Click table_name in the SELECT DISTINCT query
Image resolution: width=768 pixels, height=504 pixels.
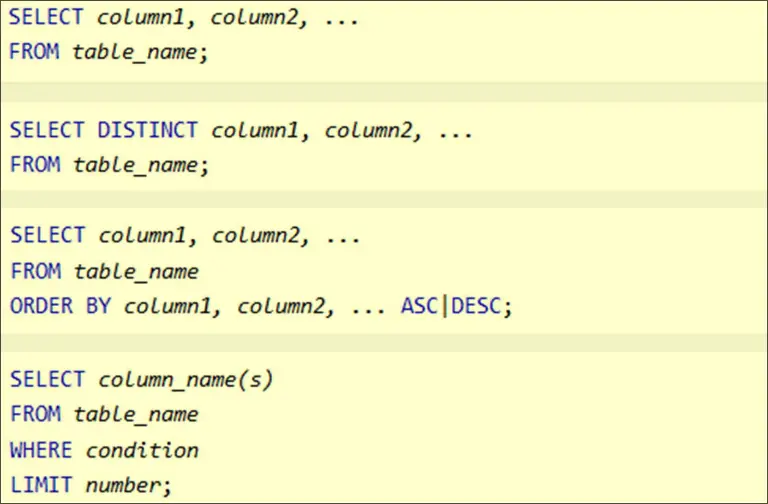point(138,165)
